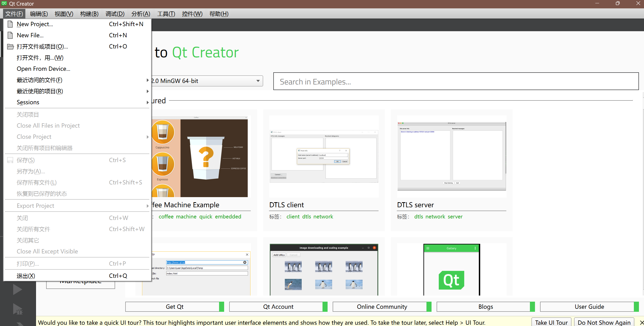Open the 编辑(E) Edit menu
This screenshot has height=326, width=644.
pos(39,14)
